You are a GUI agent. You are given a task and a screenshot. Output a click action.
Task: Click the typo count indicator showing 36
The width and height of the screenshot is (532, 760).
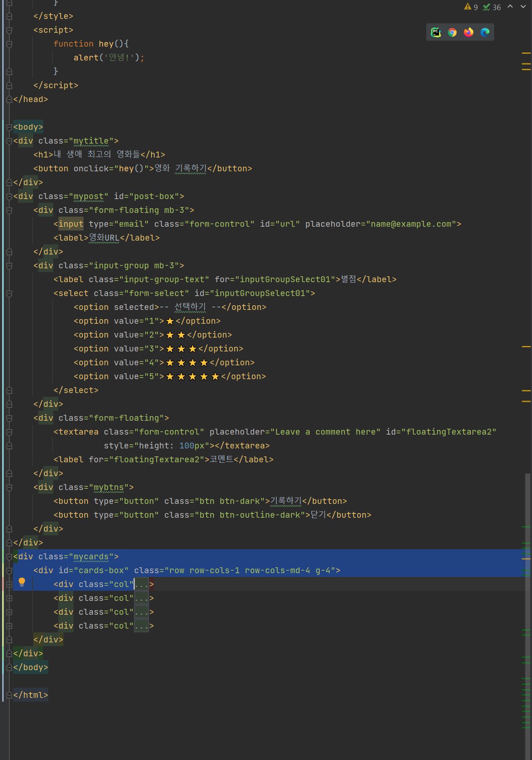[x=492, y=7]
